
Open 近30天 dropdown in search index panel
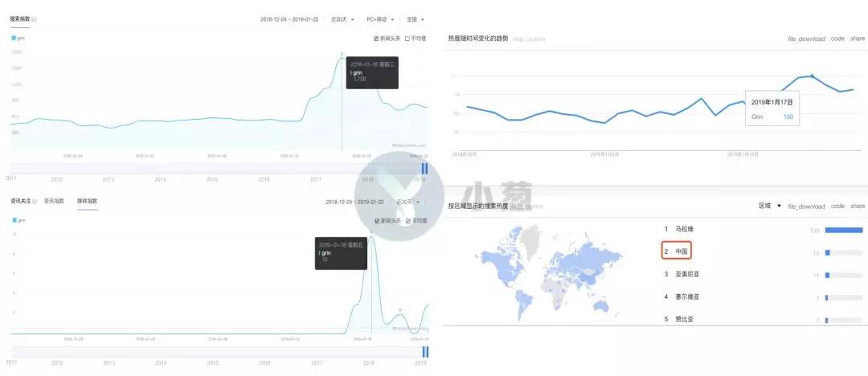click(x=342, y=19)
